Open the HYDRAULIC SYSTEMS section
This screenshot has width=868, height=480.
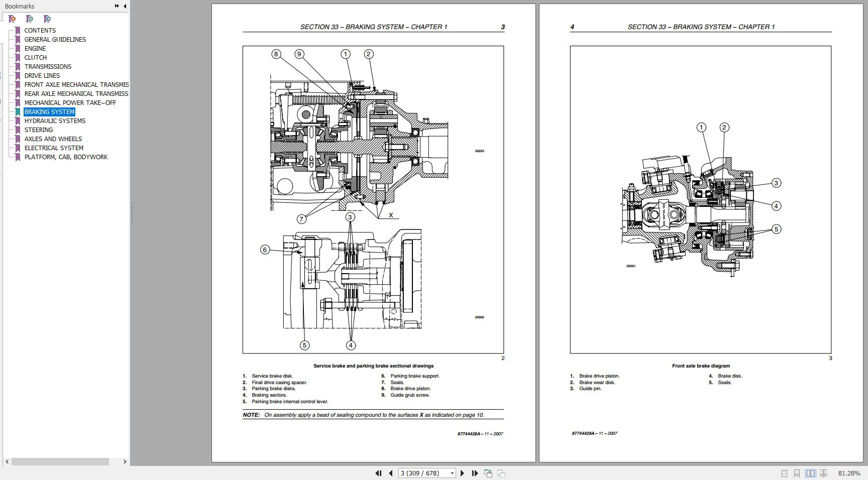tap(54, 121)
